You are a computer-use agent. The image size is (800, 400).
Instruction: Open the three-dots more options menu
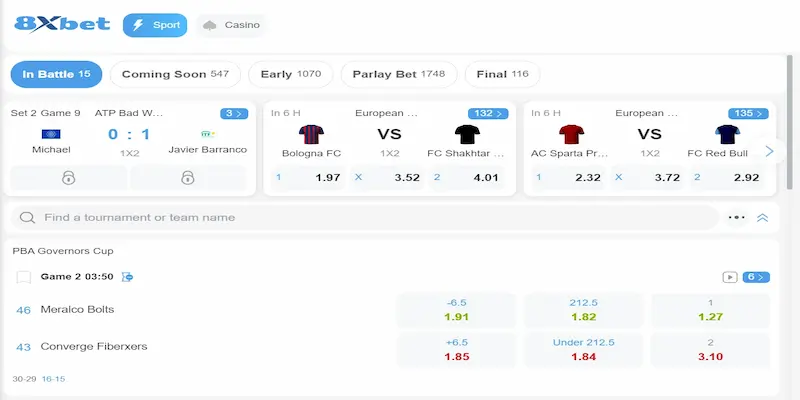(738, 217)
